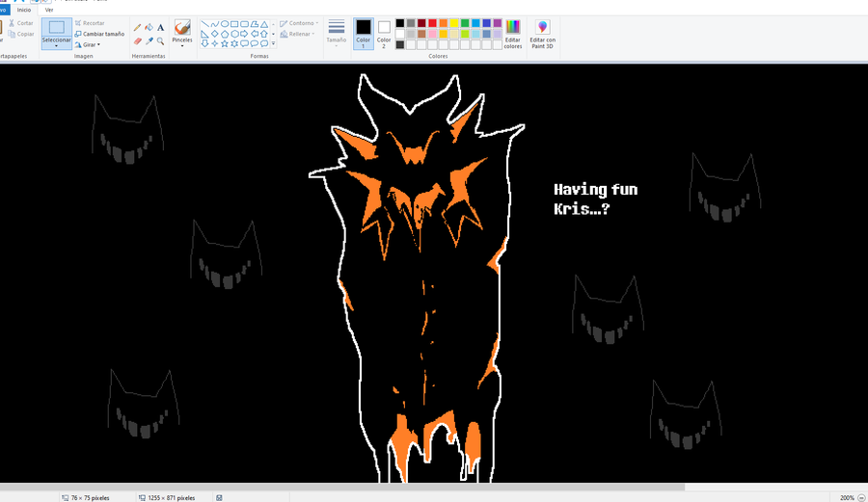Click the zoom out minus button
868x502 pixels.
[861, 497]
